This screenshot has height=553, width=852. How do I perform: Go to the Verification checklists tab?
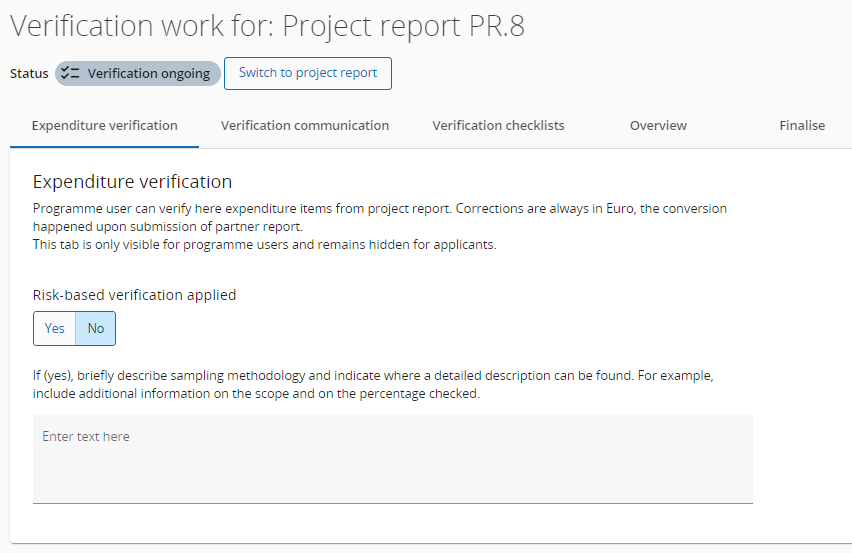coord(498,126)
